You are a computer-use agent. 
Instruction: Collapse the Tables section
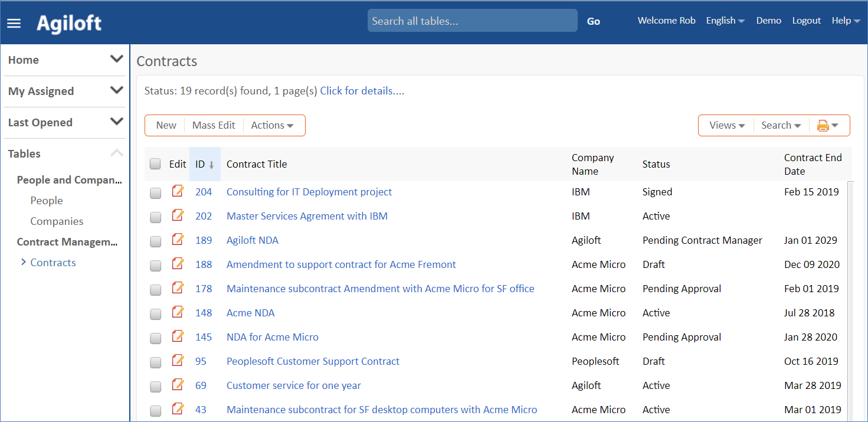coord(117,153)
